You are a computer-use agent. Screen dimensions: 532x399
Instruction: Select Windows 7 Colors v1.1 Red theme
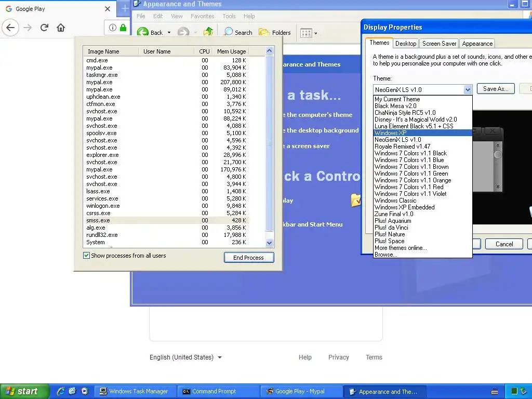pos(423,187)
